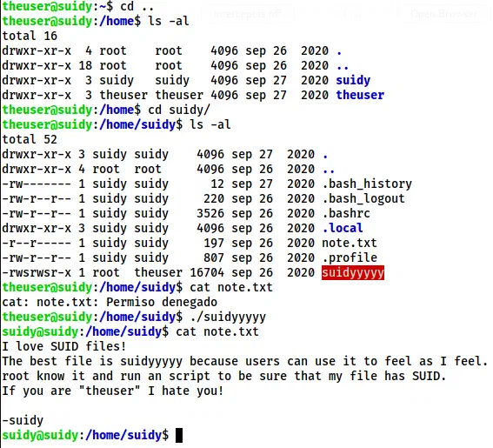This screenshot has width=493, height=448.
Task: Click the final 'suidy@suidy' prompt
Action: point(40,435)
